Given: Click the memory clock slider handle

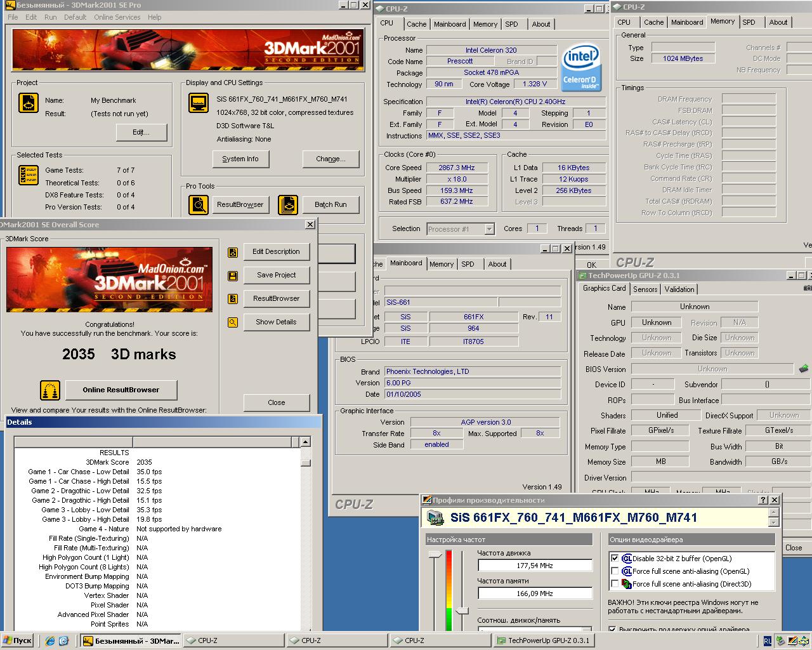Looking at the screenshot, I should tap(462, 611).
